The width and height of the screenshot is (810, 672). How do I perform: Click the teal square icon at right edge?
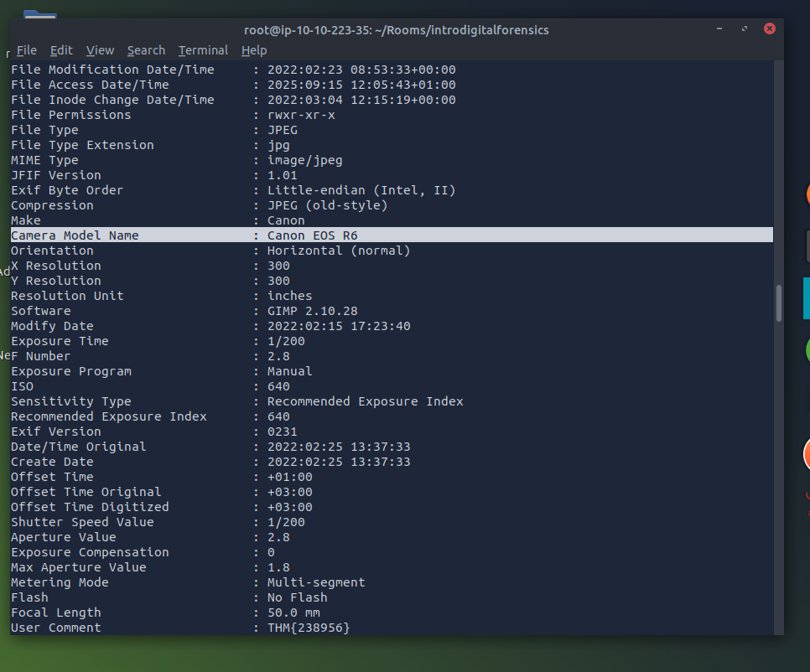[x=806, y=298]
